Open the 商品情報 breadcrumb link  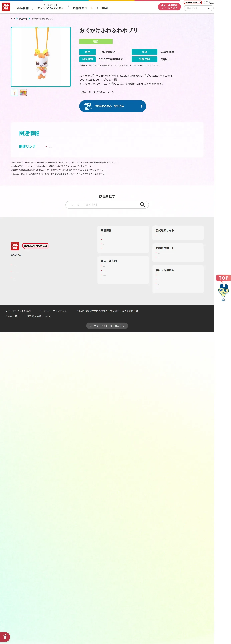point(23,19)
